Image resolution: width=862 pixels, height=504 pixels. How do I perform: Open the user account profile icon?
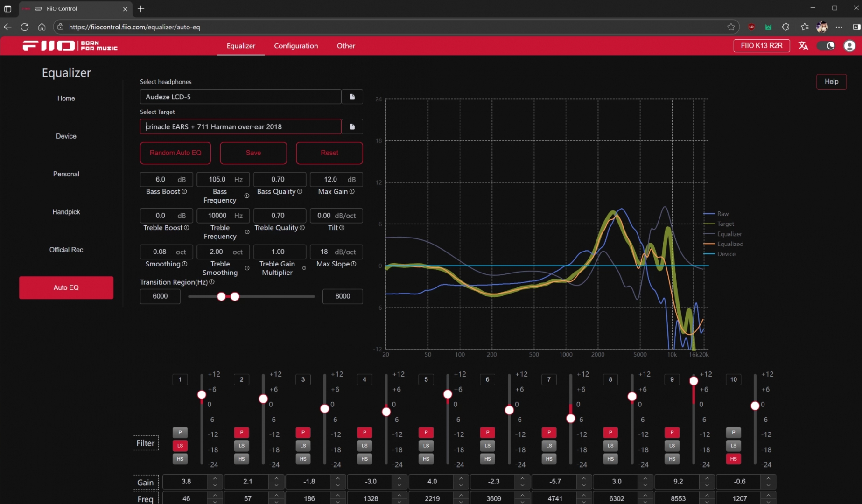(849, 46)
